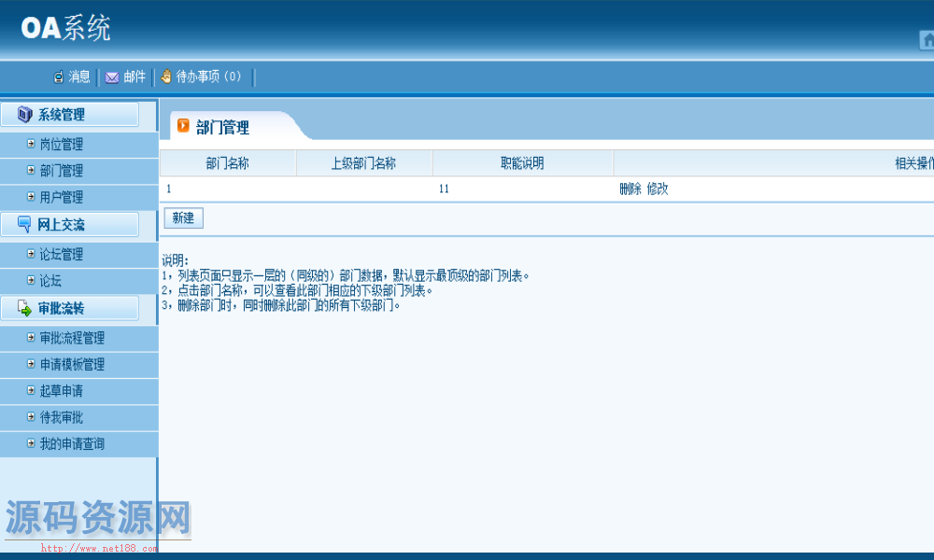Click the 职能说明 value 11 cell
This screenshot has width=934, height=560.
444,189
